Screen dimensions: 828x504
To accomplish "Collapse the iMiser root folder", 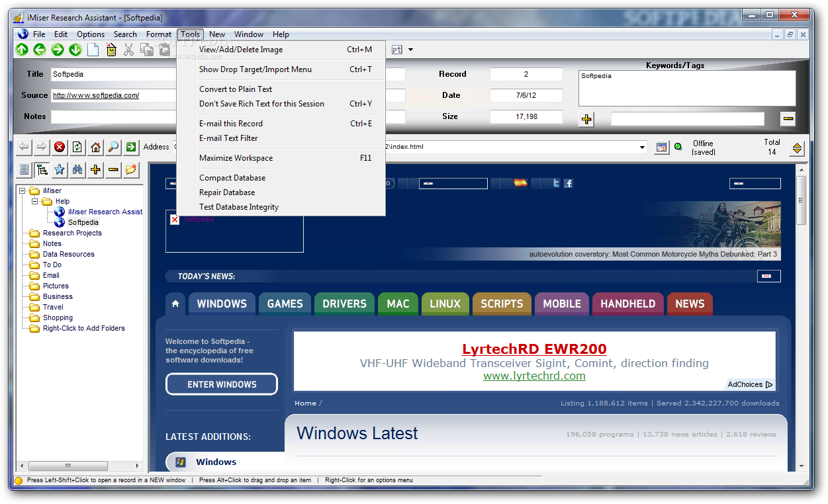I will pyautogui.click(x=22, y=191).
